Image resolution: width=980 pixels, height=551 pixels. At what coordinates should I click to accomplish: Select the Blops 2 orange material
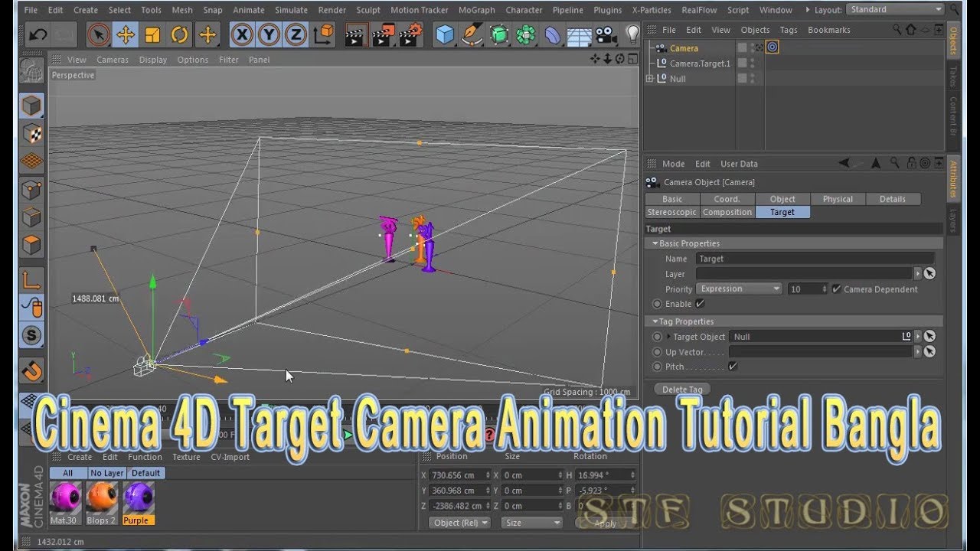[101, 498]
